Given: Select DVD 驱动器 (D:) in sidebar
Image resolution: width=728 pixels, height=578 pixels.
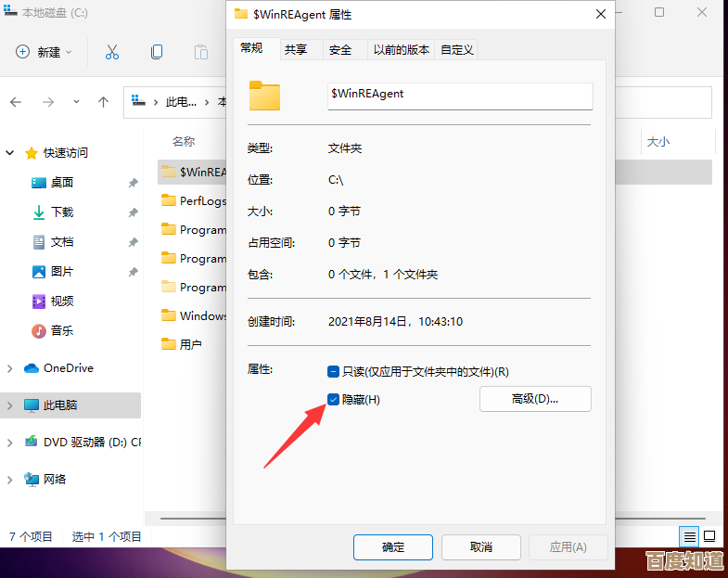Looking at the screenshot, I should point(83,443).
